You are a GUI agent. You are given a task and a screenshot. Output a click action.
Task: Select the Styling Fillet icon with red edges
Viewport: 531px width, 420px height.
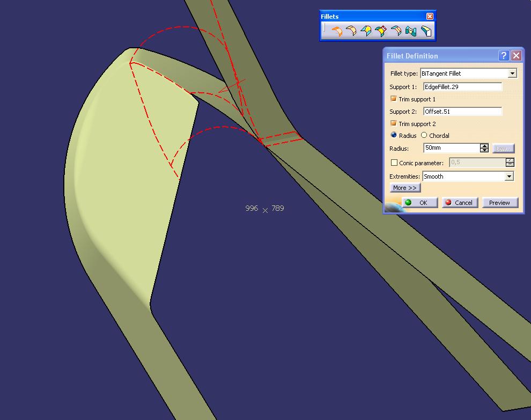point(396,31)
